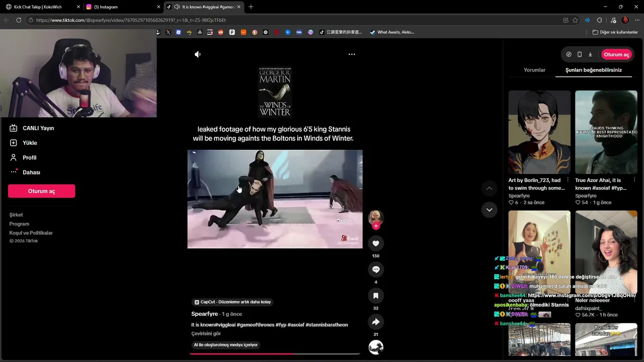Like the video with 130 likes
The image size is (644, 362).
tap(376, 243)
